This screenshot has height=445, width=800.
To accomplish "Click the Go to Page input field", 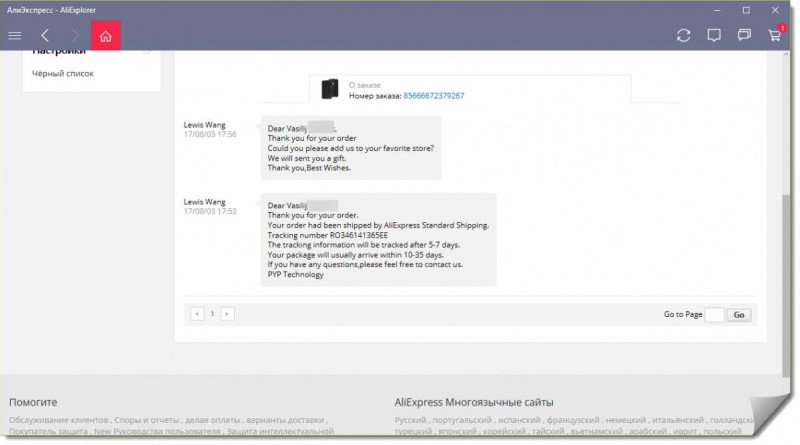I will (x=714, y=315).
